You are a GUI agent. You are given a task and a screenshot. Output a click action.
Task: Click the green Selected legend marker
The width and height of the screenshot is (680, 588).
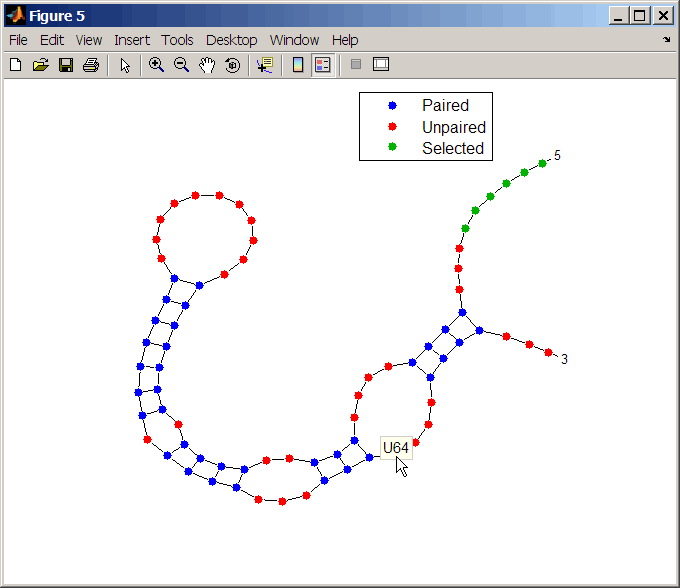(392, 147)
